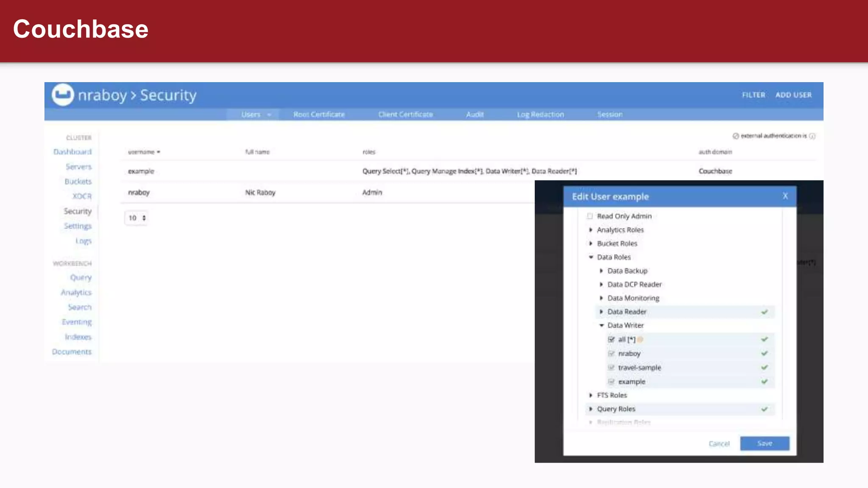Select the example user row
Image resolution: width=868 pixels, height=488 pixels.
click(x=468, y=171)
